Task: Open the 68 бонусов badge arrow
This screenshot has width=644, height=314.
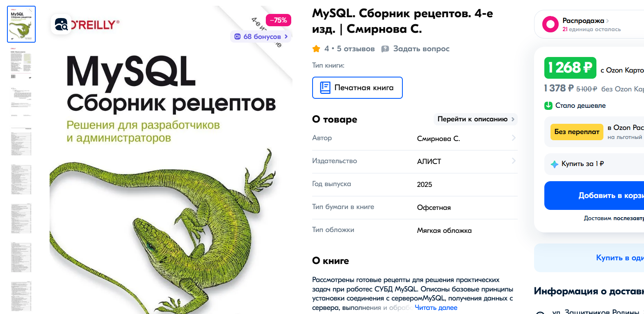Action: point(286,36)
